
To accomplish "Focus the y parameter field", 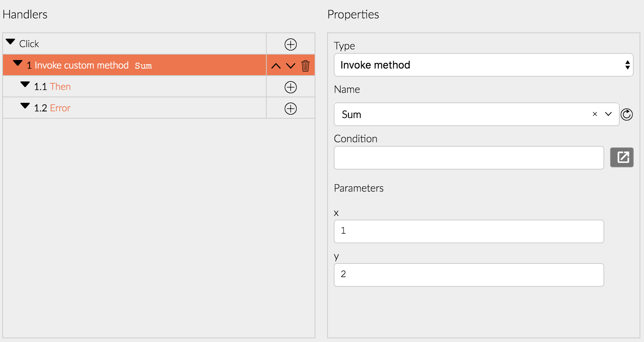I will [x=469, y=275].
